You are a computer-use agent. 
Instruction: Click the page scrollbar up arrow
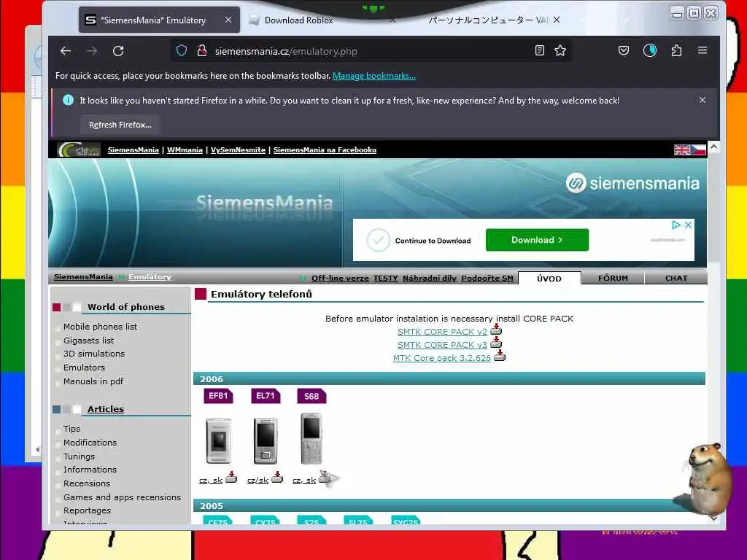[713, 147]
